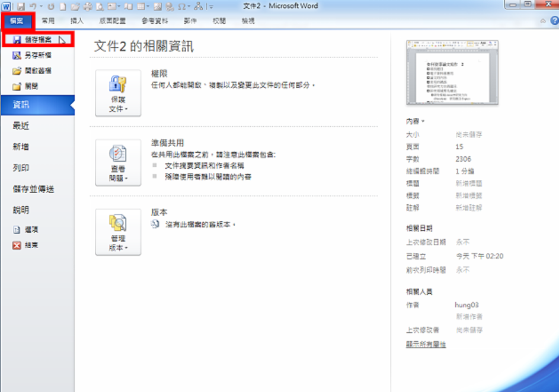Open dropdown arrow beside the Omega symbol
The width and height of the screenshot is (559, 392).
189,7
